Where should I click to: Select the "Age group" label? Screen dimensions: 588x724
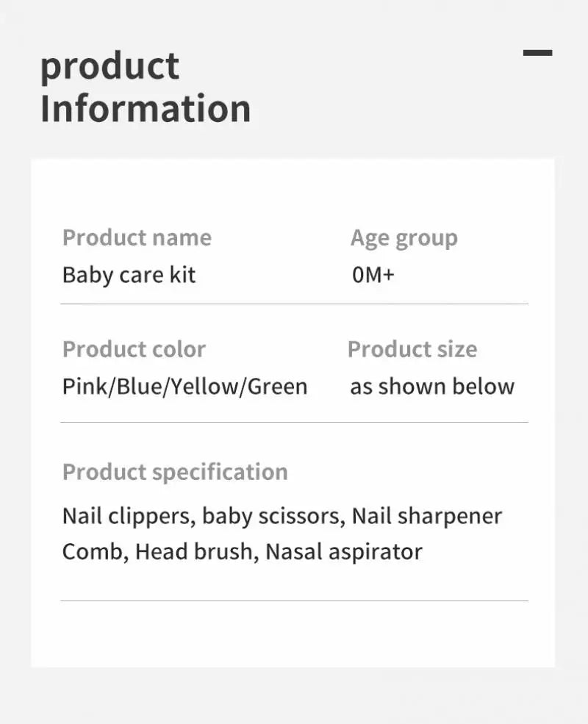point(404,238)
